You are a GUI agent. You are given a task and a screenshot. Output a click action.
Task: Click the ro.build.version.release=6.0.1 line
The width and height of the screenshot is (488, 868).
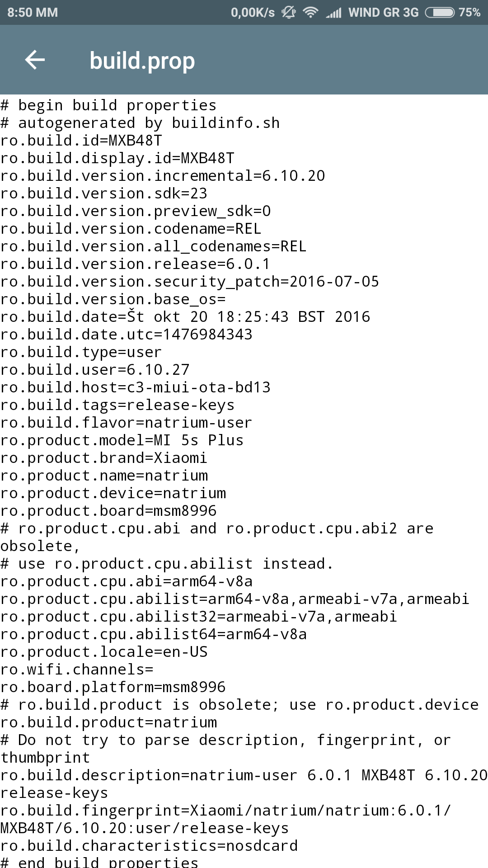[135, 264]
